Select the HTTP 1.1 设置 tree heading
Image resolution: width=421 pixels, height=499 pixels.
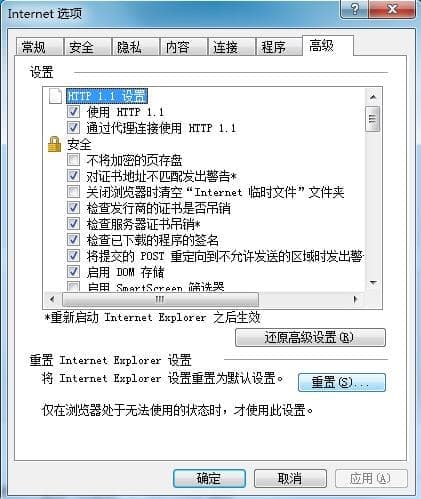(107, 96)
